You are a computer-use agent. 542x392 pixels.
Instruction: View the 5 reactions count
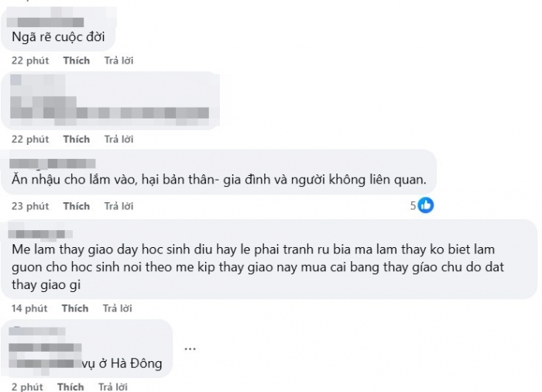[413, 206]
